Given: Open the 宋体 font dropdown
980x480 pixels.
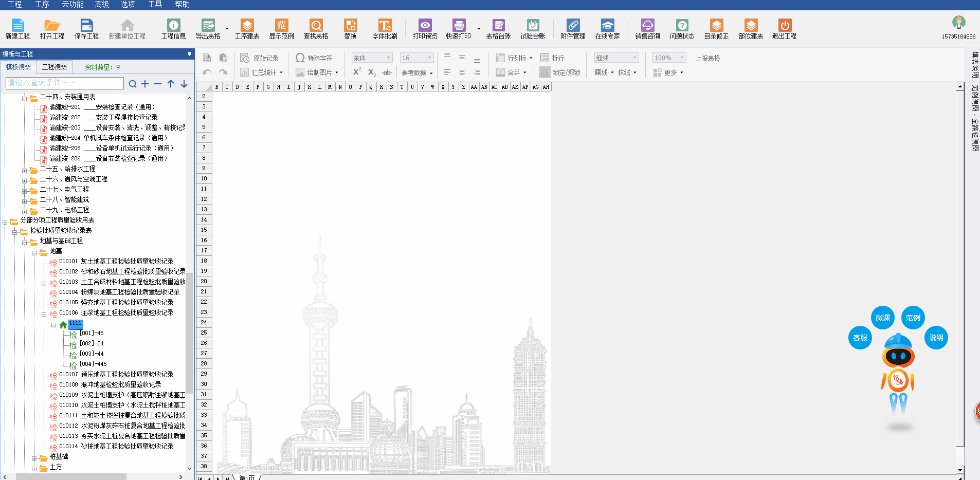Looking at the screenshot, I should coord(372,58).
